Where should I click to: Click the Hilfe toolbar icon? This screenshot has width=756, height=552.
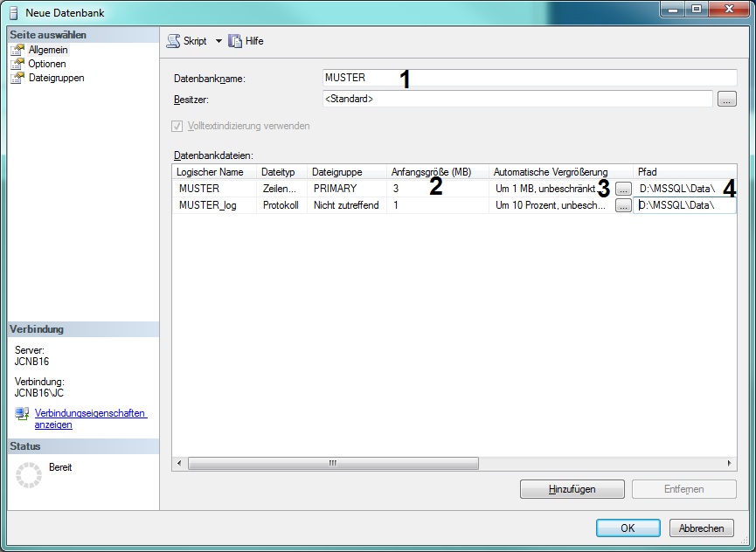[x=235, y=41]
